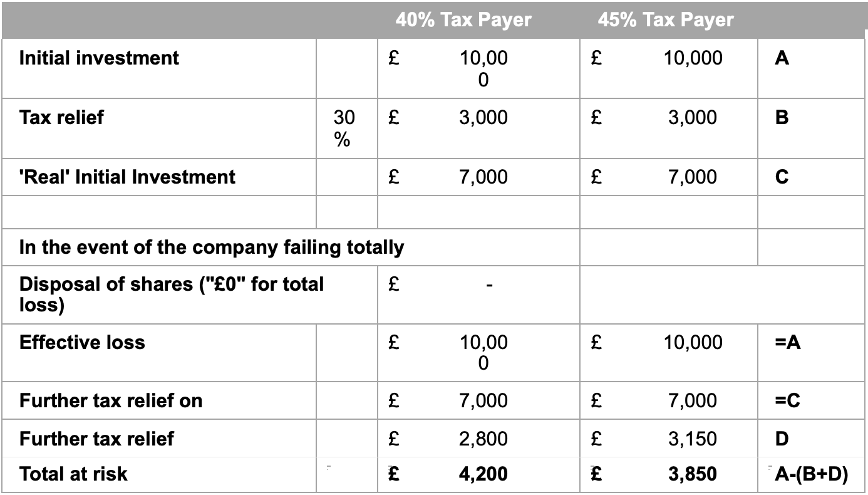Click the 2,800 further tax relief value
This screenshot has height=495, width=868.
point(483,439)
